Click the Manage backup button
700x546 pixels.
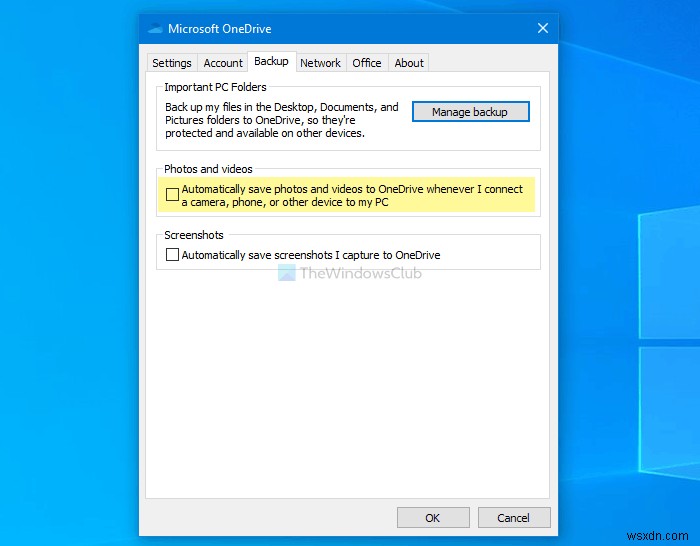click(471, 112)
